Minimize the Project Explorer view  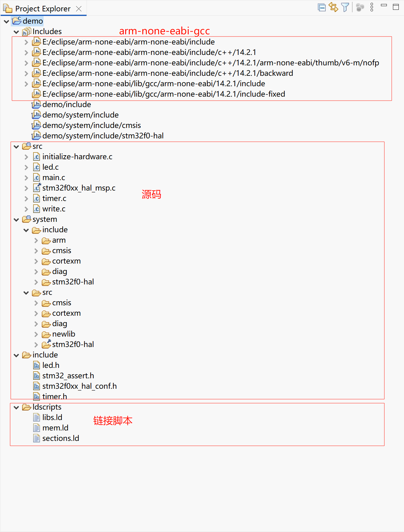[384, 5]
